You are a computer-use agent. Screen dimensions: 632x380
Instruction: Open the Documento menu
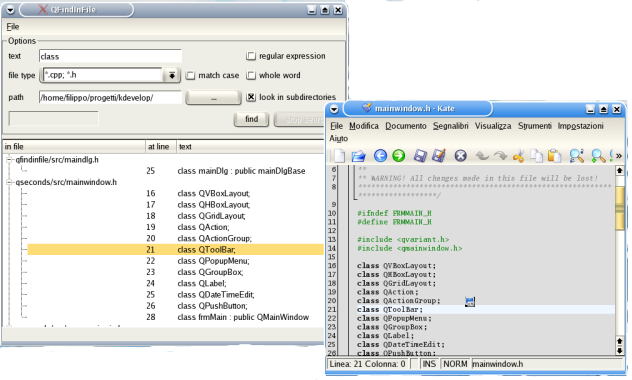406,126
